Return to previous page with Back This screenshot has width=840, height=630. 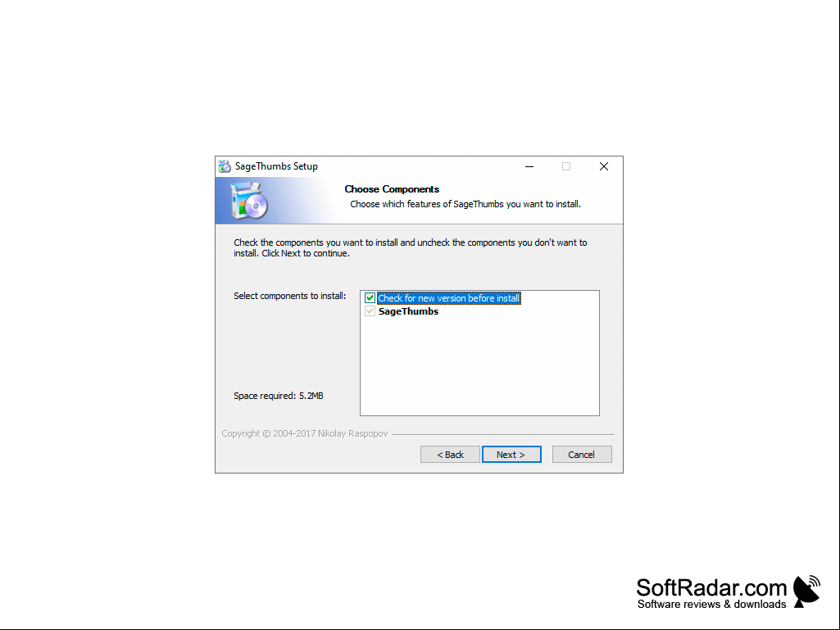click(x=450, y=455)
